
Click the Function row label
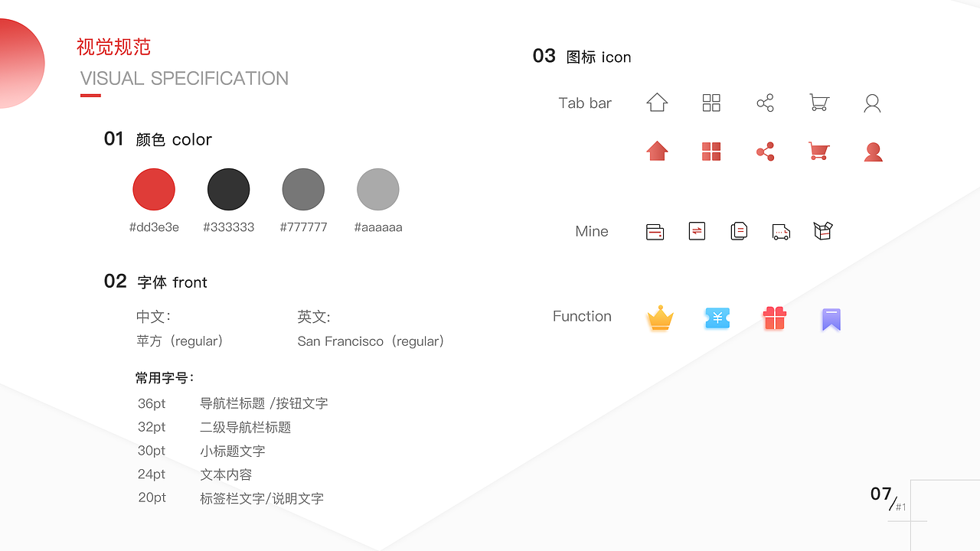click(x=582, y=316)
